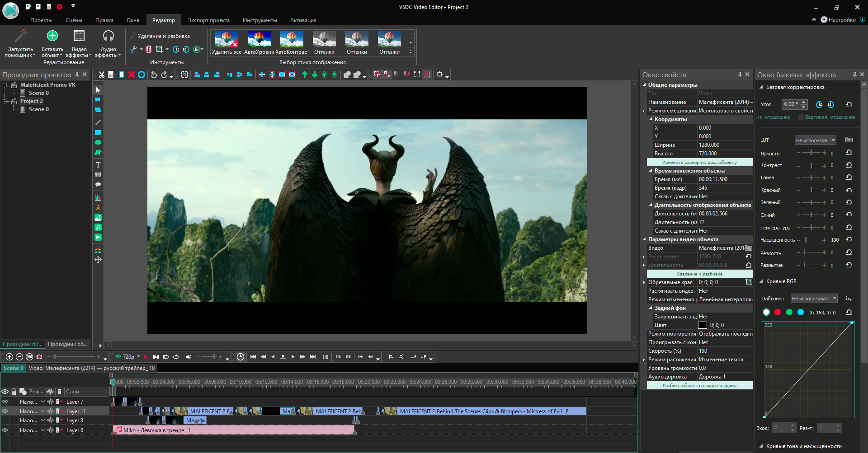Open blend mode dropdown for Layer 3
The image size is (868, 453).
43,420
